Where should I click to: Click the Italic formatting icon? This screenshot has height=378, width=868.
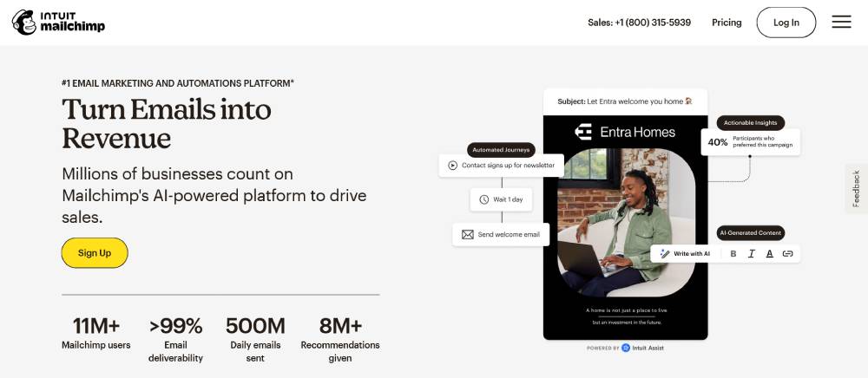pyautogui.click(x=751, y=254)
